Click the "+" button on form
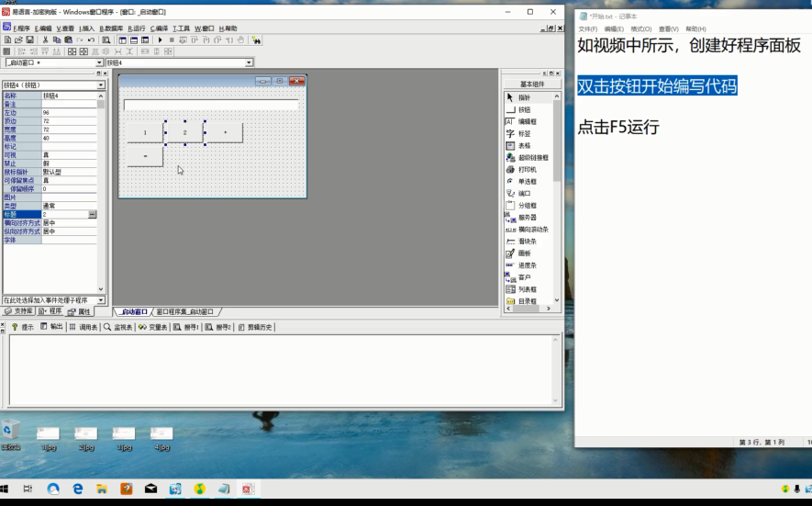The image size is (812, 506). [x=224, y=132]
